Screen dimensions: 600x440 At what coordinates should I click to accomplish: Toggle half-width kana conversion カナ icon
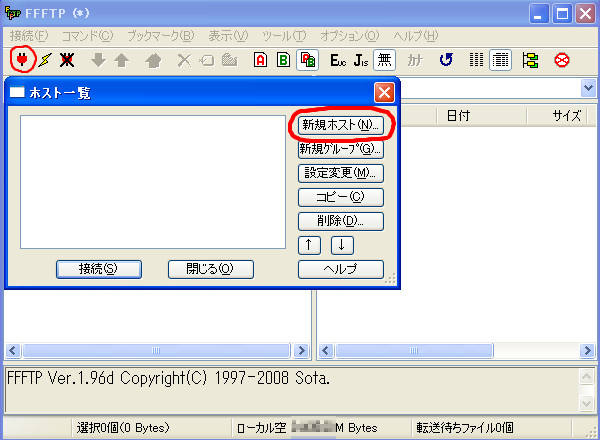[415, 60]
